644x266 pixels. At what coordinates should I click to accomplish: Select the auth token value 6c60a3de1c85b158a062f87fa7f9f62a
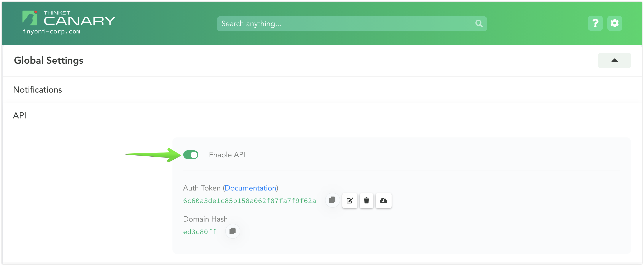250,201
